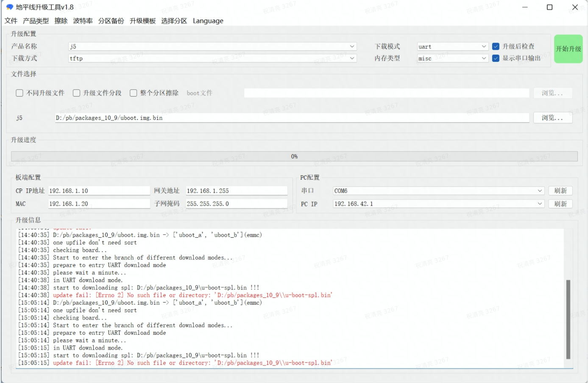Disable the 升级后检查 checkbox
The image size is (588, 383).
click(496, 46)
